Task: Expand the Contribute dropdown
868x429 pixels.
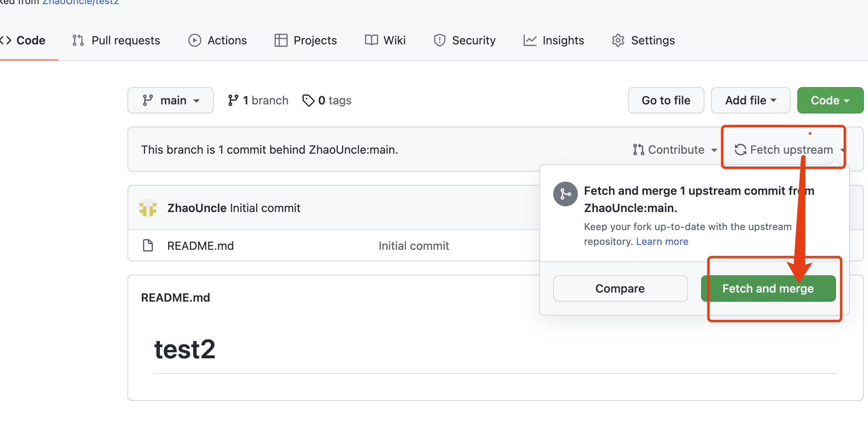Action: click(675, 150)
